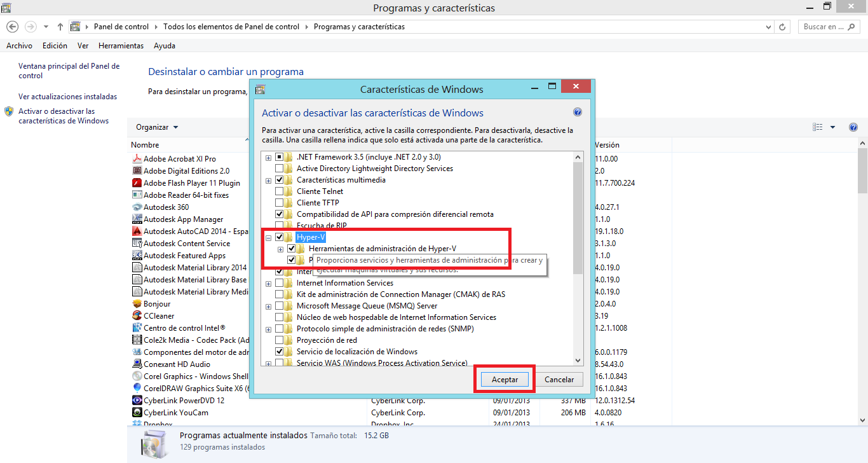Expand the Internet Information Services node
The image size is (868, 463).
point(269,284)
